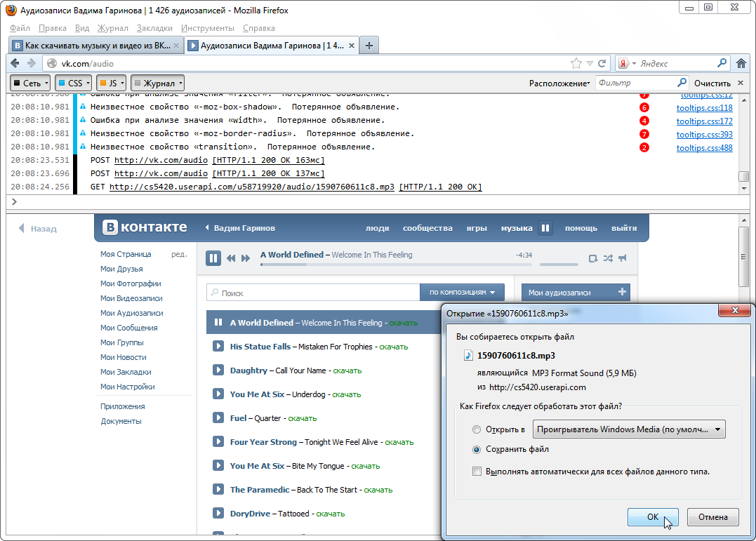The image size is (756, 541).
Task: Open the Firefox home page icon
Action: pos(741,63)
